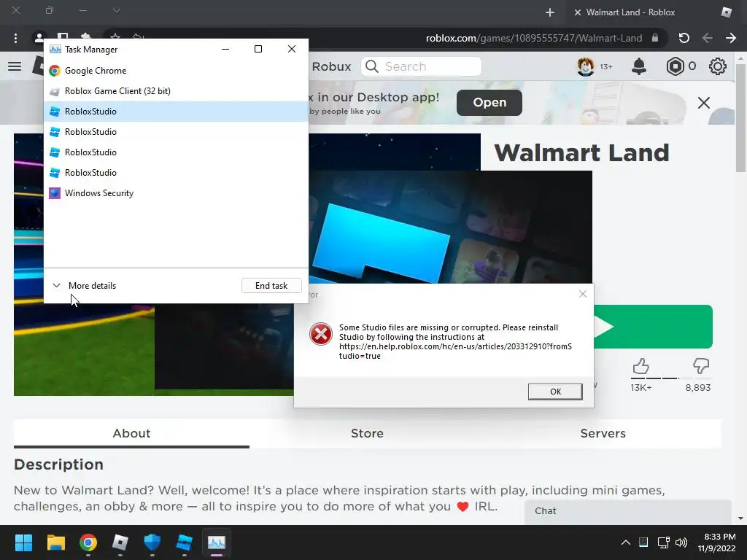This screenshot has width=747, height=560.
Task: Like Walmart Land with thumbs up
Action: [x=641, y=366]
